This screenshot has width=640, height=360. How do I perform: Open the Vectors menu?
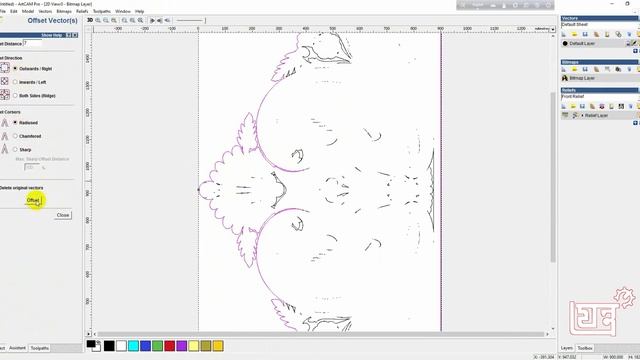[x=45, y=11]
